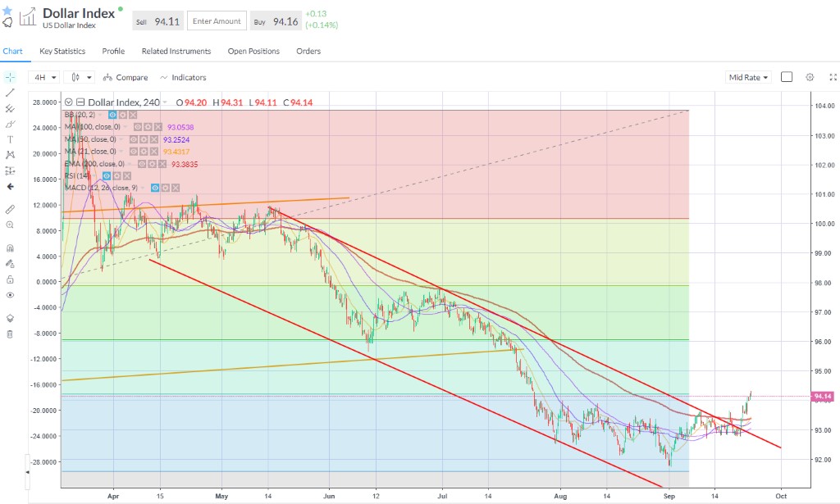Switch to the Chart tab
840x504 pixels.
pos(13,51)
